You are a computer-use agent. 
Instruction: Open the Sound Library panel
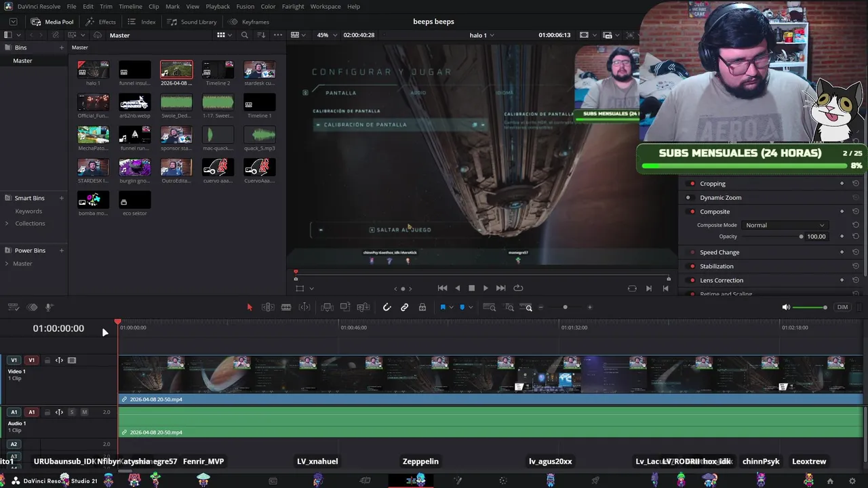click(192, 22)
